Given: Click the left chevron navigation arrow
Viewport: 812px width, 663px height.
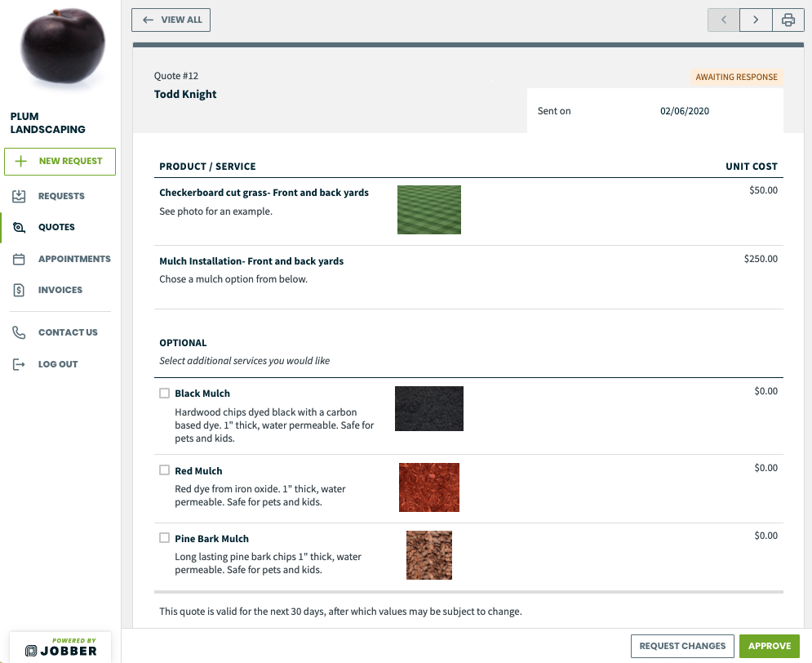Looking at the screenshot, I should [x=723, y=20].
